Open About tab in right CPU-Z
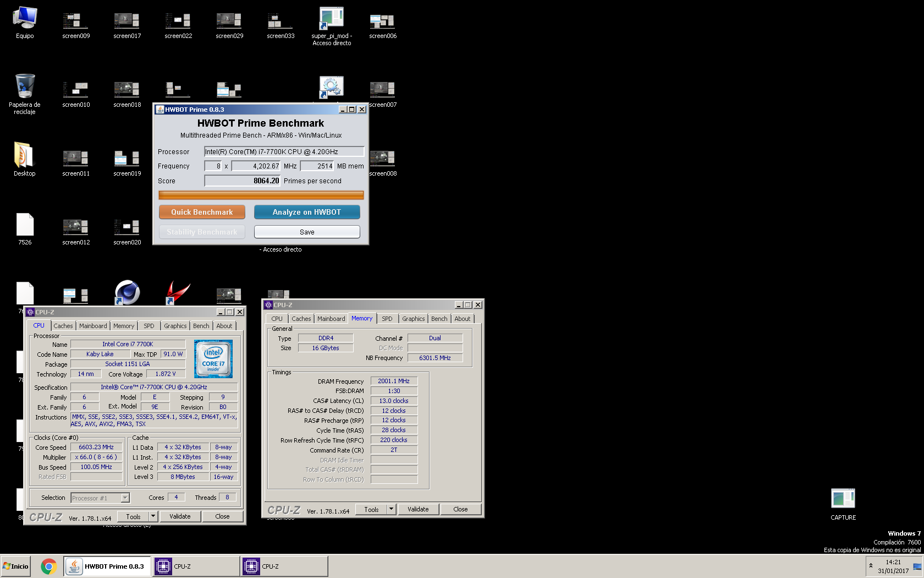This screenshot has width=924, height=578. (x=463, y=319)
